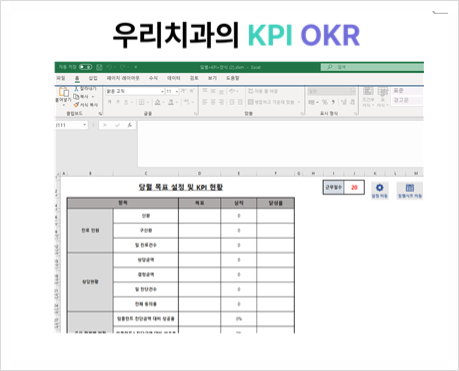The image size is (459, 371).
Task: Click the Font Color button
Action: [171, 102]
